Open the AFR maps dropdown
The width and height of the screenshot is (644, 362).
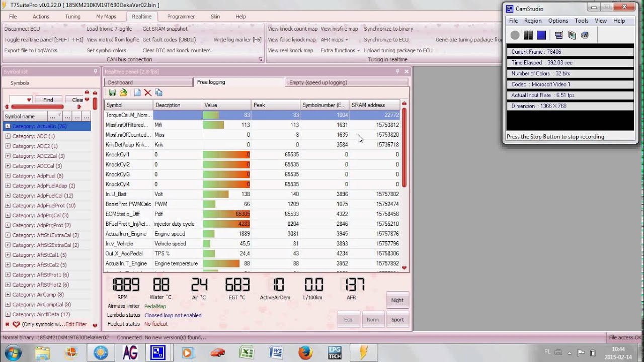click(334, 40)
